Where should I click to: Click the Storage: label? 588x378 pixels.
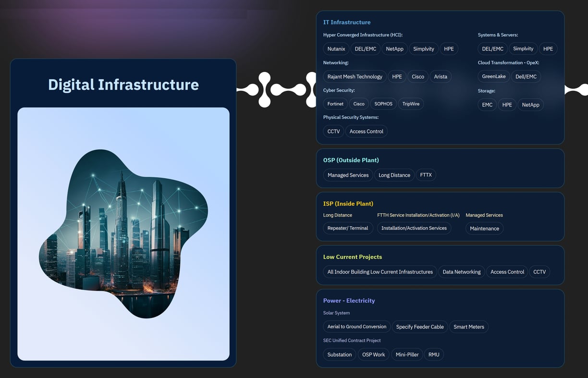(x=487, y=91)
